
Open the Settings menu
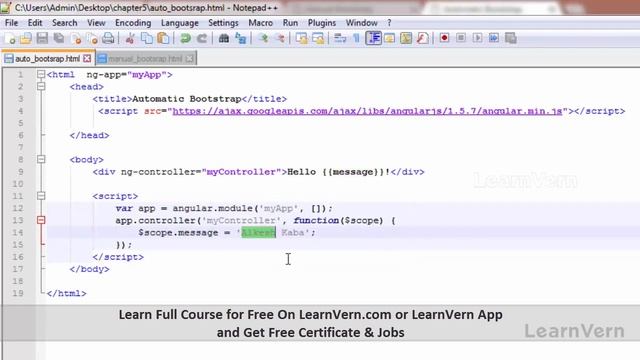pyautogui.click(x=223, y=23)
